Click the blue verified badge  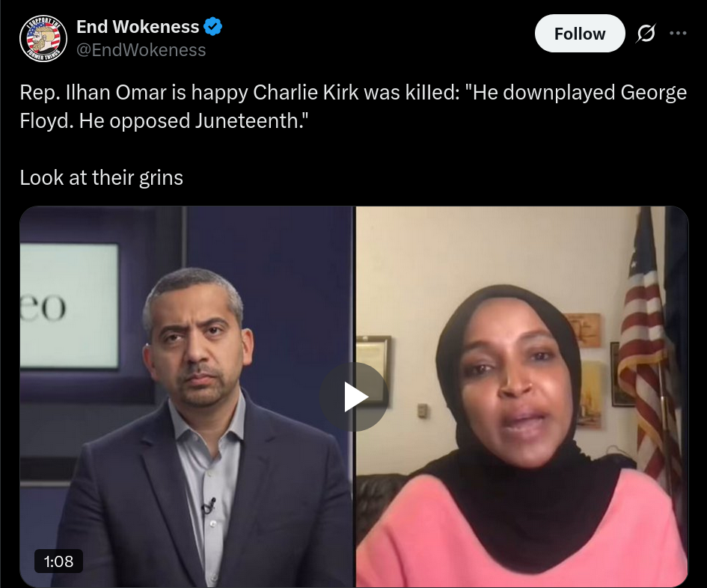click(x=212, y=27)
